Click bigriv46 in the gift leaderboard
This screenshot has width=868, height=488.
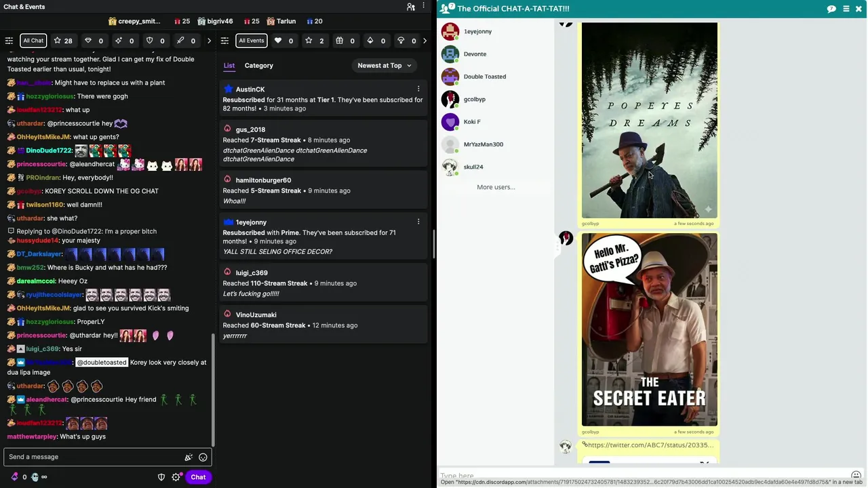(220, 21)
